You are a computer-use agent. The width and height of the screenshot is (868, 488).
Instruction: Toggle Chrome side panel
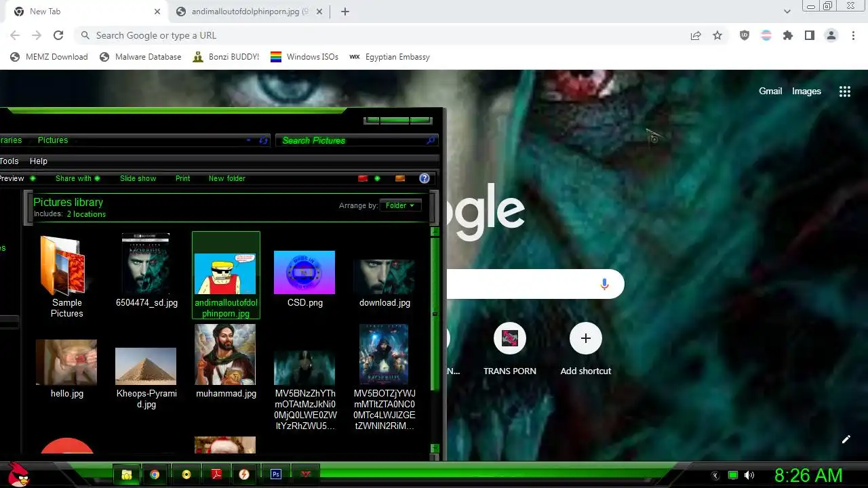810,35
